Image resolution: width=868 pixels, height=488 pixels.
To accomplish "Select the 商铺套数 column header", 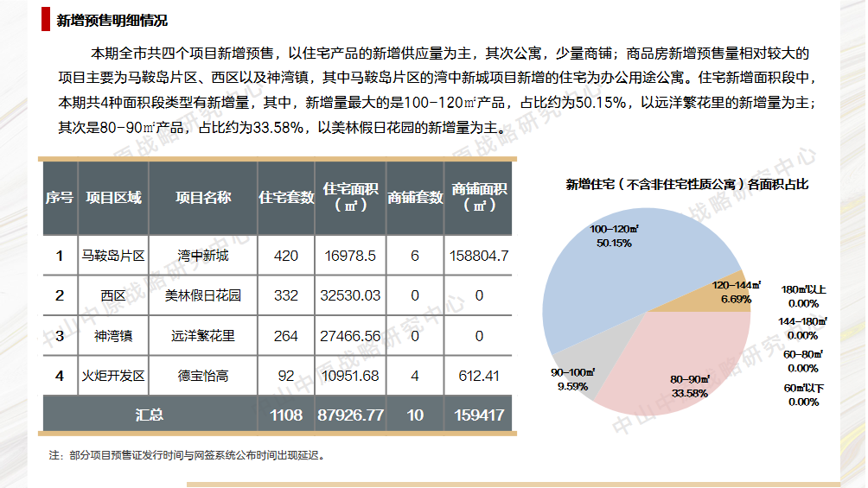I will click(x=415, y=198).
